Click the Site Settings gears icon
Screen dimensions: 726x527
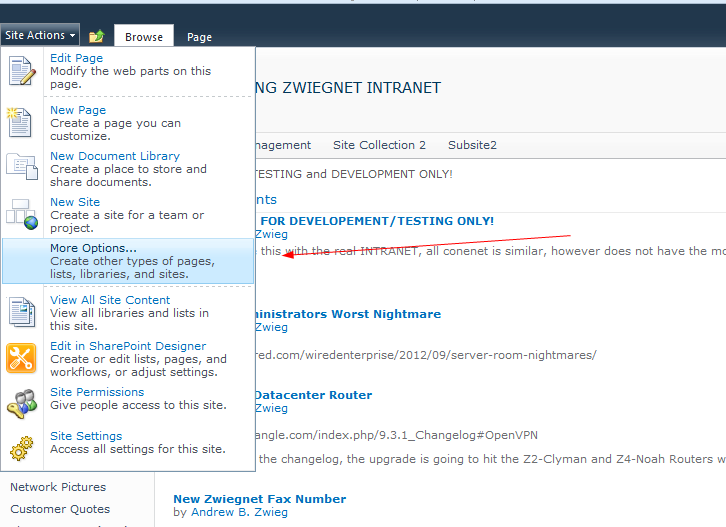click(x=21, y=448)
